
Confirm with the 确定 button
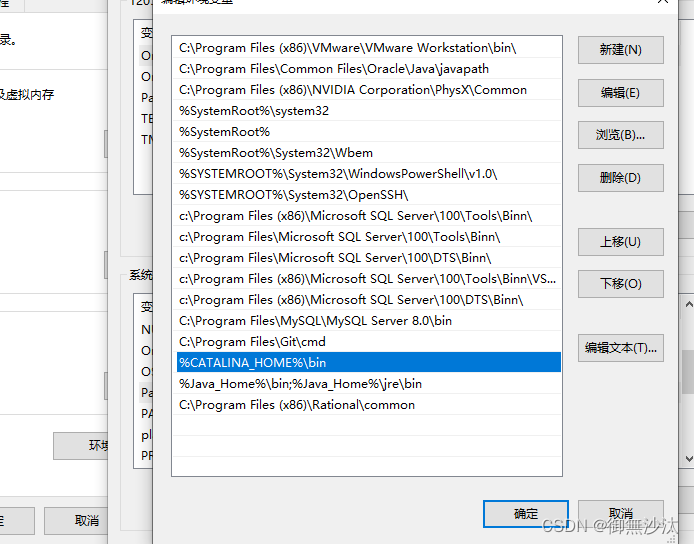point(526,514)
